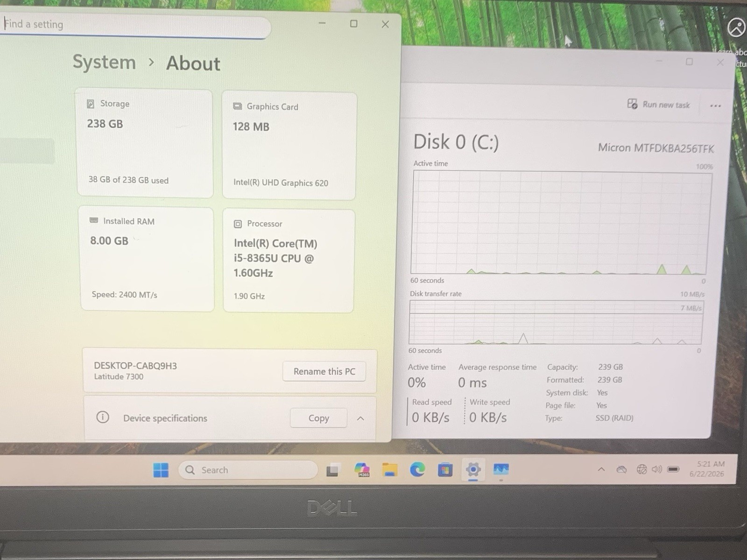Select the Settings gear taskbar icon
The height and width of the screenshot is (560, 747).
pyautogui.click(x=473, y=469)
